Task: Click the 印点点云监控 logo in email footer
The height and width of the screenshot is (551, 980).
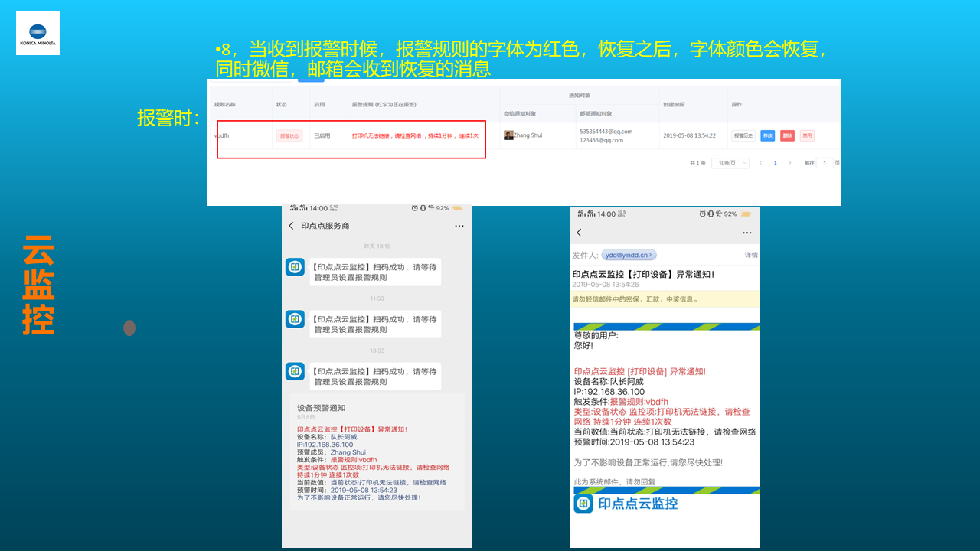Action: point(583,504)
